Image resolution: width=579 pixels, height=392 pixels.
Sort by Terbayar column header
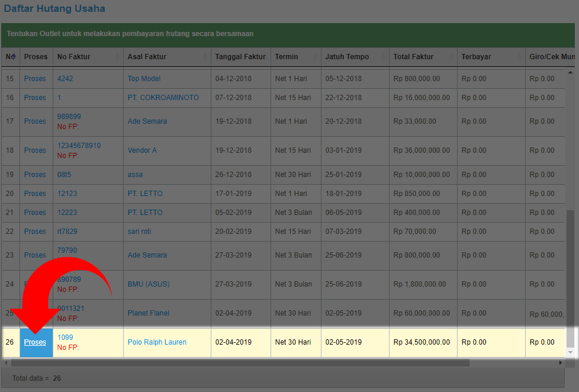pyautogui.click(x=491, y=56)
